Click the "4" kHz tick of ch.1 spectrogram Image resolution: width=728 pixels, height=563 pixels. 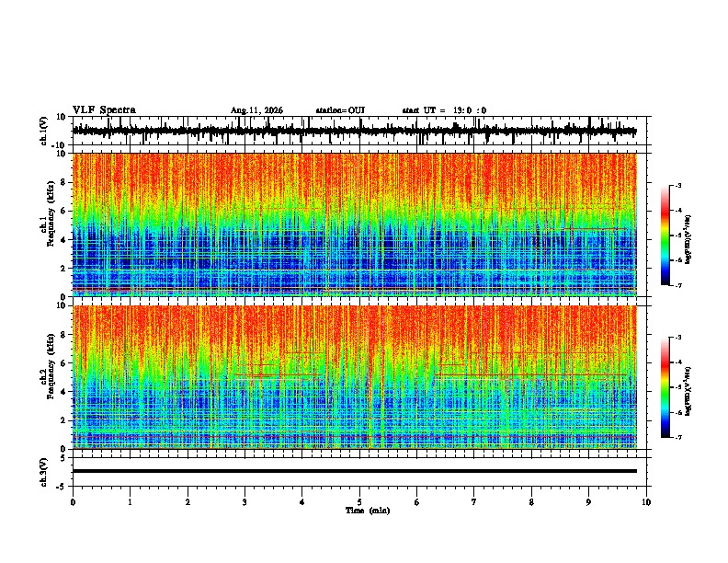pos(63,240)
